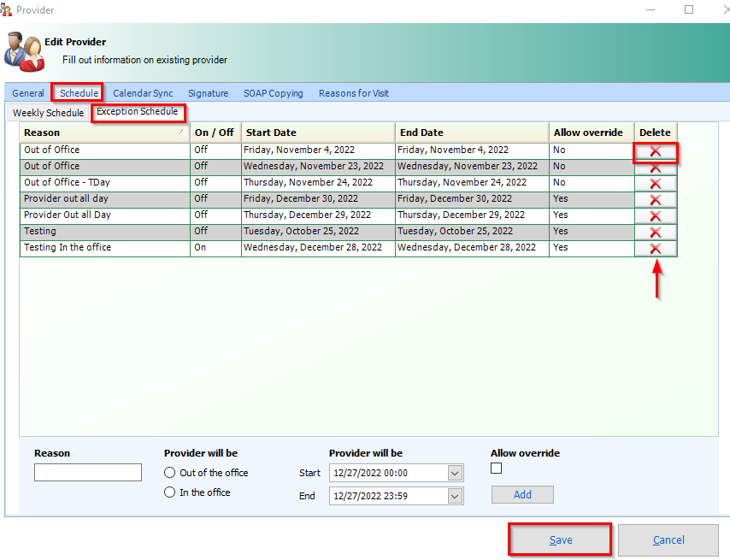
Task: Select Out of the office radio button
Action: tap(169, 473)
